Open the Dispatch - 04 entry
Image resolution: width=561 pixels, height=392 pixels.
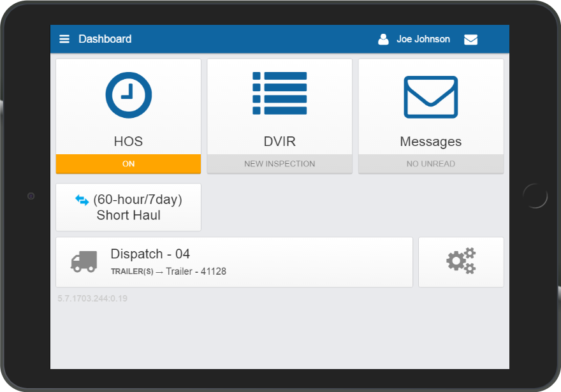[234, 262]
